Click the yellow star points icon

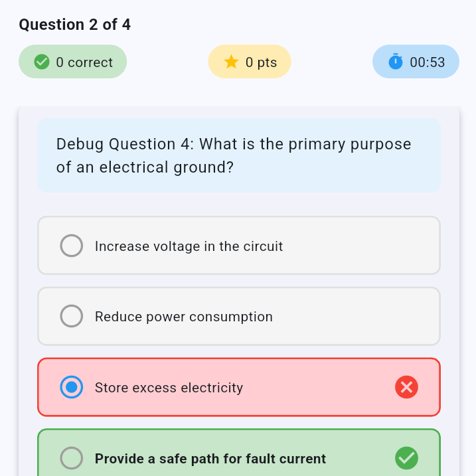point(231,62)
